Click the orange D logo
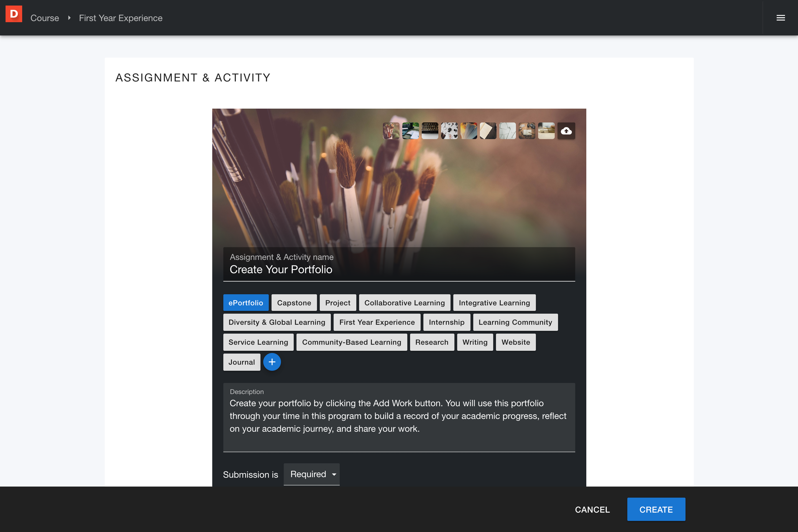Screen dimensions: 798x532 pos(14,14)
